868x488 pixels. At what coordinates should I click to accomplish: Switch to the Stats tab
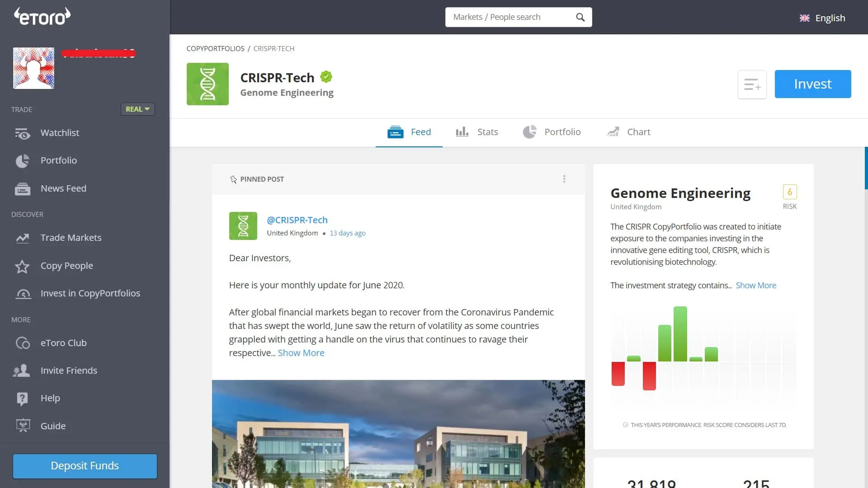[x=477, y=132]
